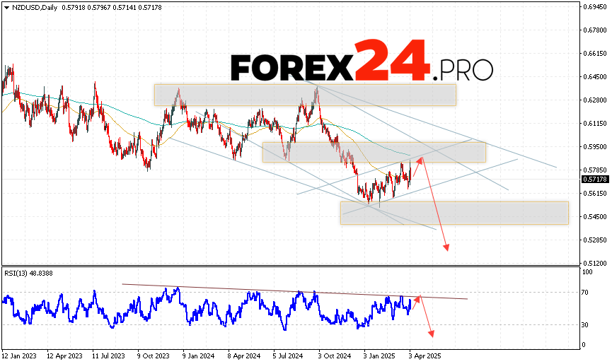
Task: Click the 12 Jan 2023 date label
Action: [18, 358]
